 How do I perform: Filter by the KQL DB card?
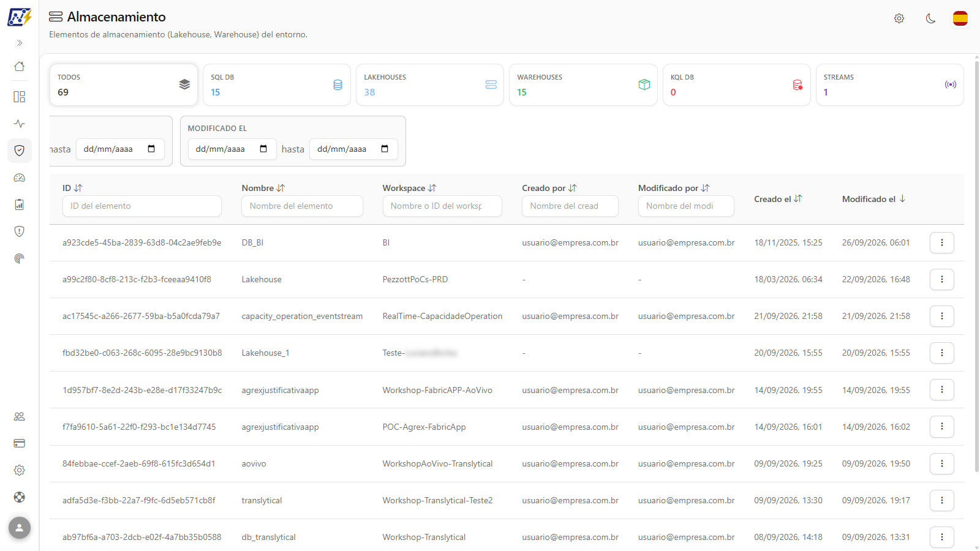point(736,85)
